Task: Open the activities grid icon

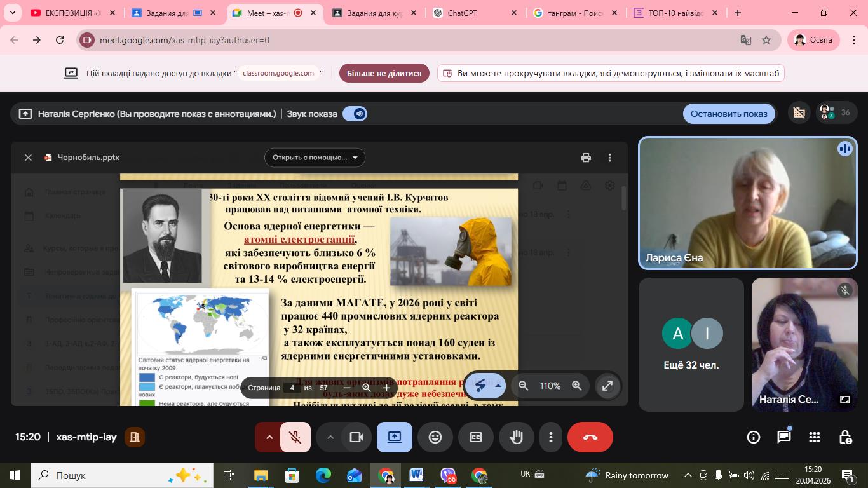Action: (x=814, y=437)
